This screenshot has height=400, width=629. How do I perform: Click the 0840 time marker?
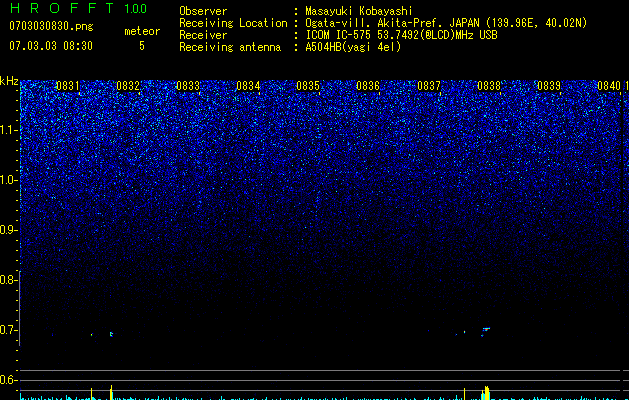pos(609,86)
